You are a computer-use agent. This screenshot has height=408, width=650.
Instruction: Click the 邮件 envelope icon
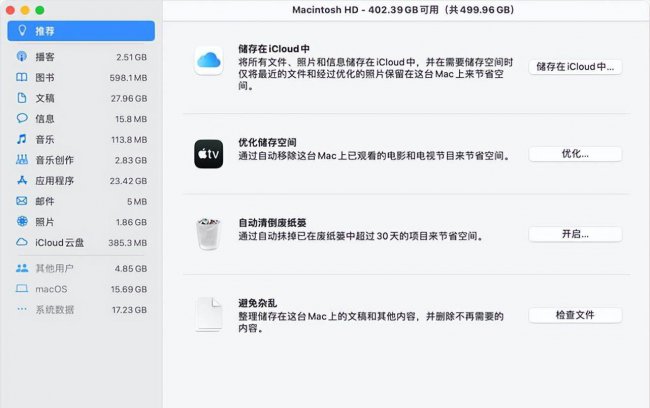[22, 201]
